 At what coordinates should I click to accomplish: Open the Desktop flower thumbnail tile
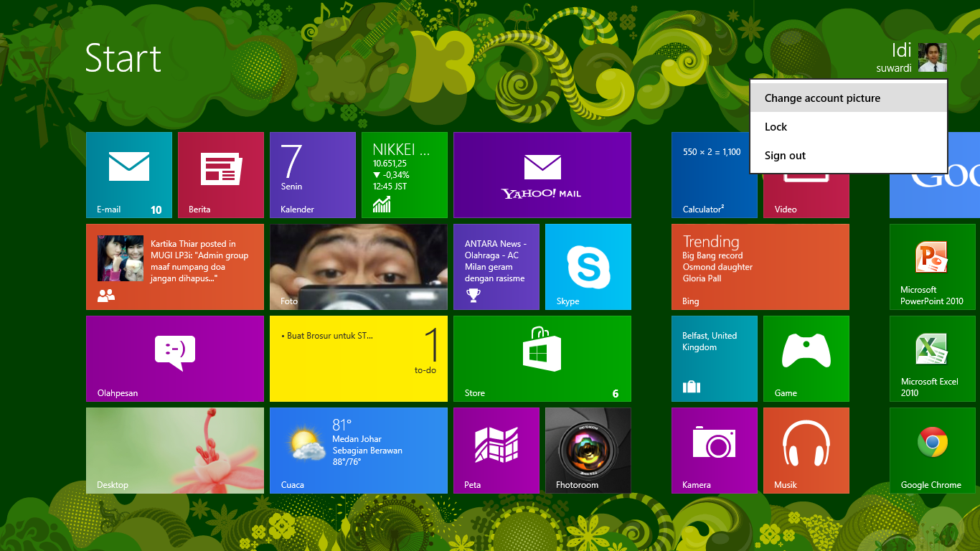point(175,451)
